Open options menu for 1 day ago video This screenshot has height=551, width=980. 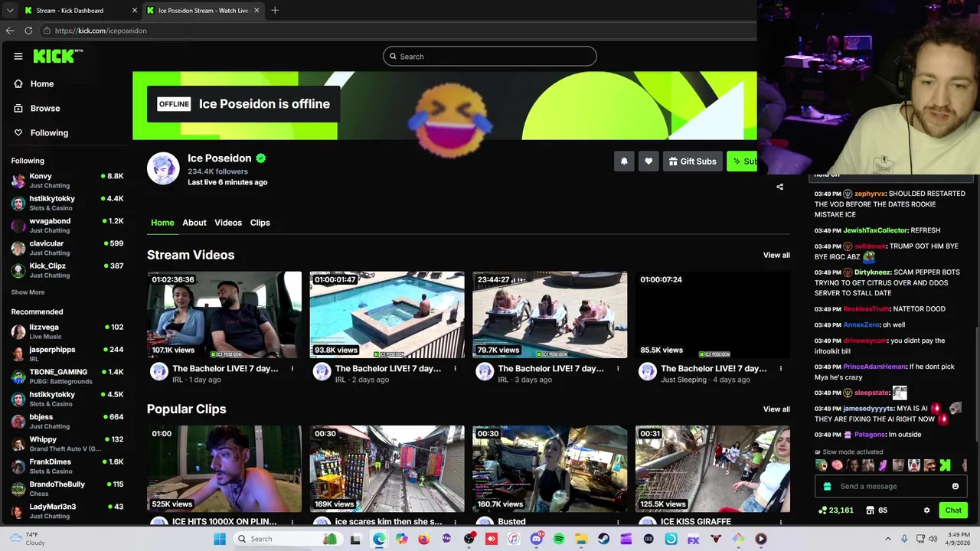pyautogui.click(x=292, y=369)
